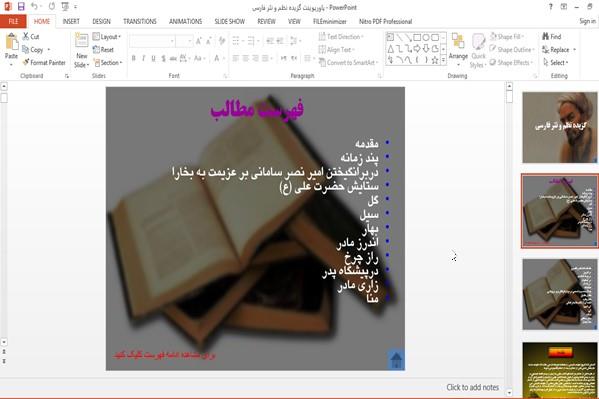Image resolution: width=599 pixels, height=399 pixels.
Task: Toggle Strikethrough formatting
Action: click(173, 58)
